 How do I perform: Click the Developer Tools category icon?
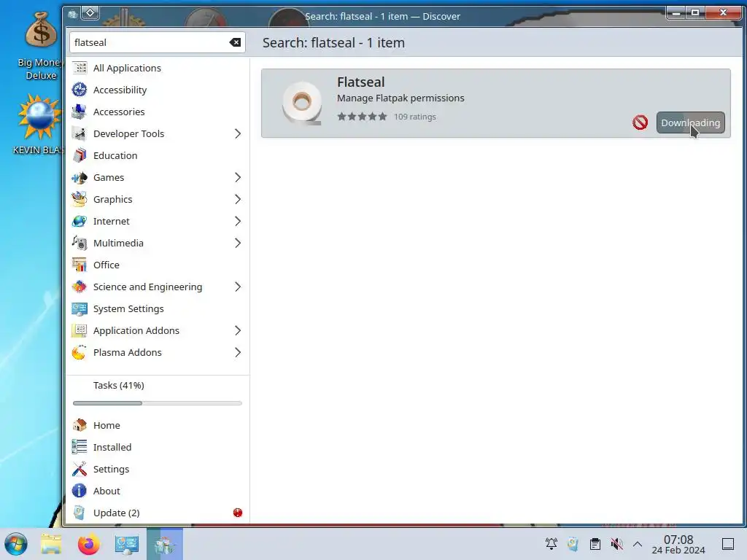80,134
